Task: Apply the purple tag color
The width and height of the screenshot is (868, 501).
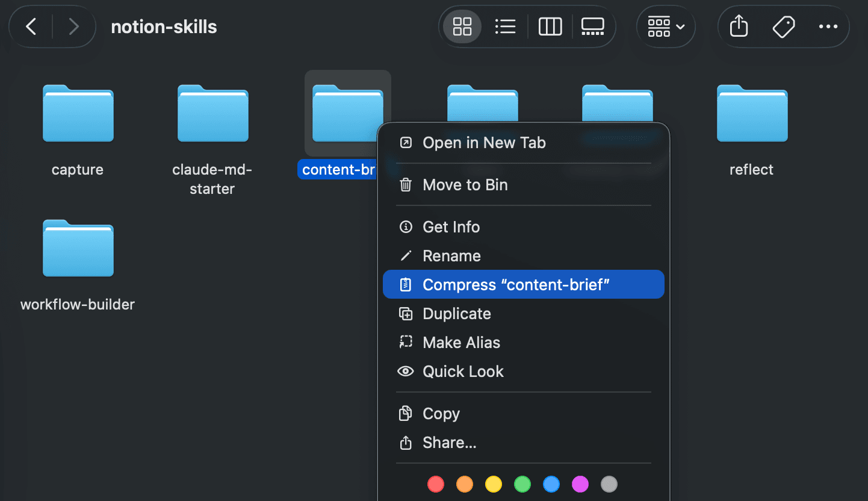Action: [580, 484]
